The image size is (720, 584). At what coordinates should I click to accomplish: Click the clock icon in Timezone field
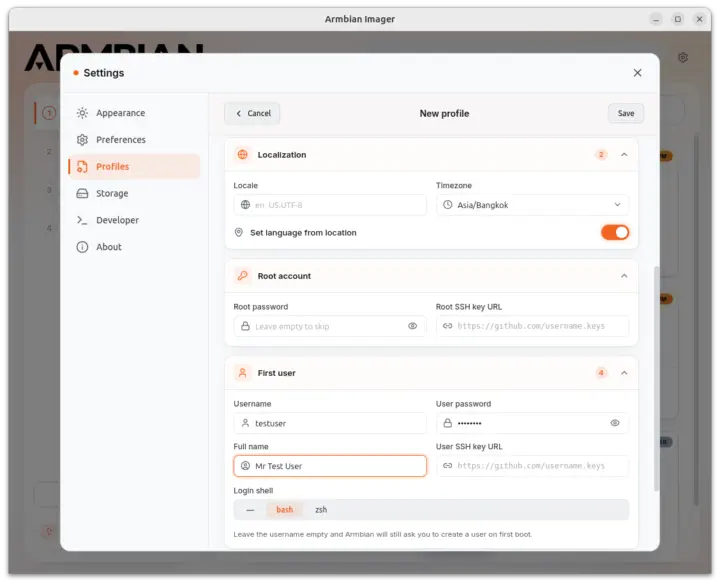click(x=448, y=205)
